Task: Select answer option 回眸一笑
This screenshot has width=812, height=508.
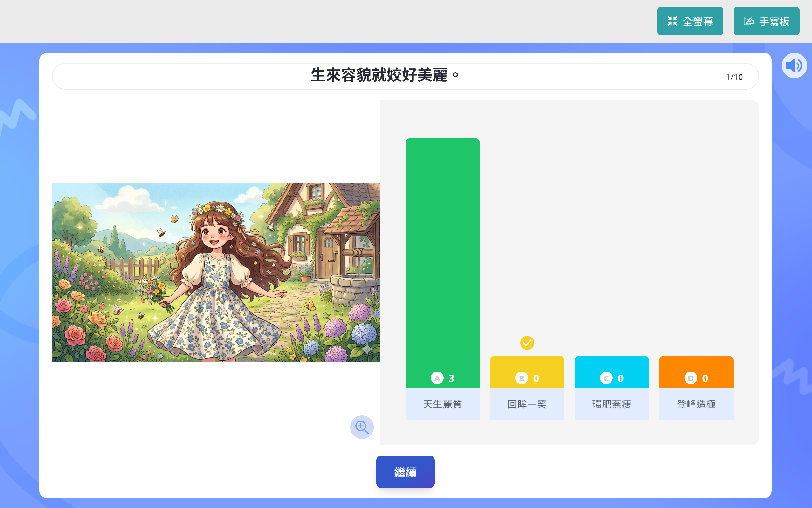Action: pos(527,404)
